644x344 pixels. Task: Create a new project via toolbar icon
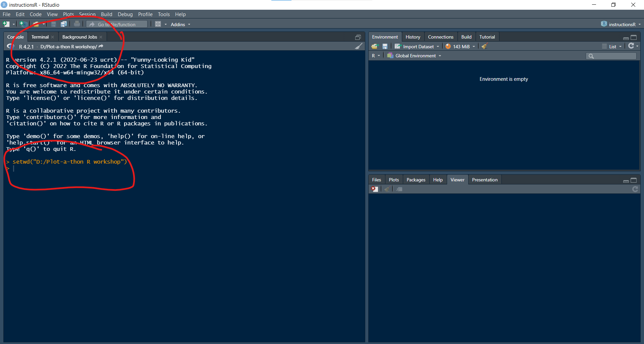point(23,24)
